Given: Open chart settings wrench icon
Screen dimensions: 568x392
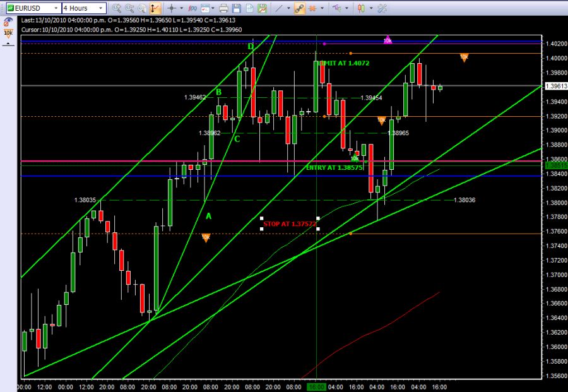Looking at the screenshot, I should coord(381,8).
